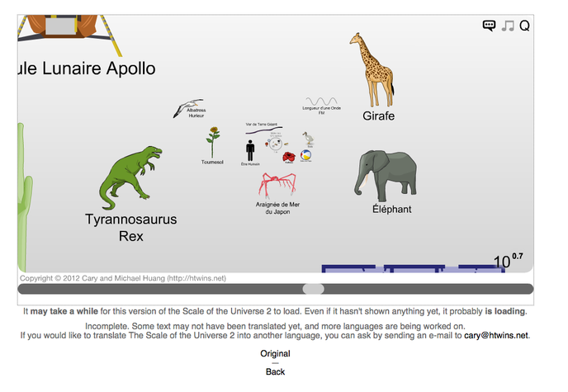Click the Ver de Terre Géant worm
Screen dimensions: 568x392
pos(266,130)
